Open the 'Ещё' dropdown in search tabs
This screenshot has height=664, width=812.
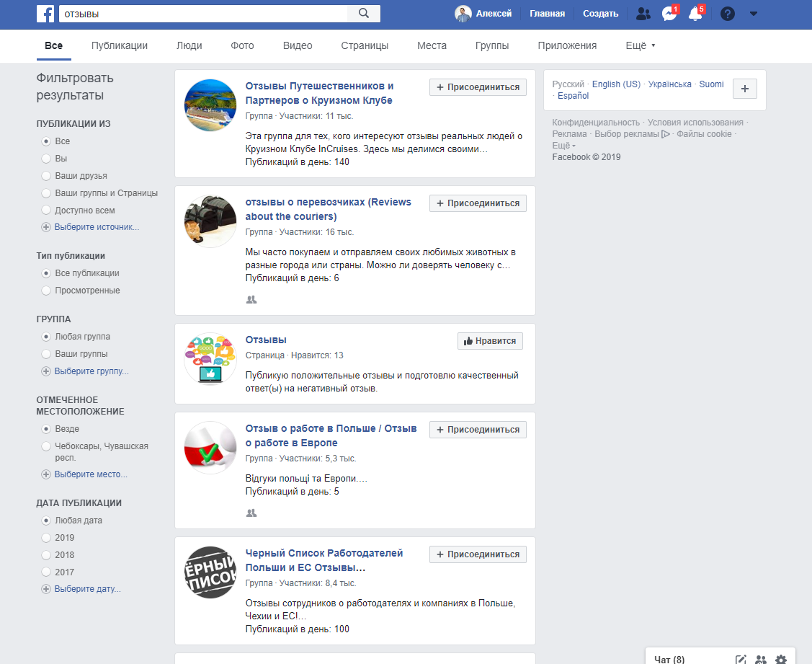pyautogui.click(x=639, y=45)
